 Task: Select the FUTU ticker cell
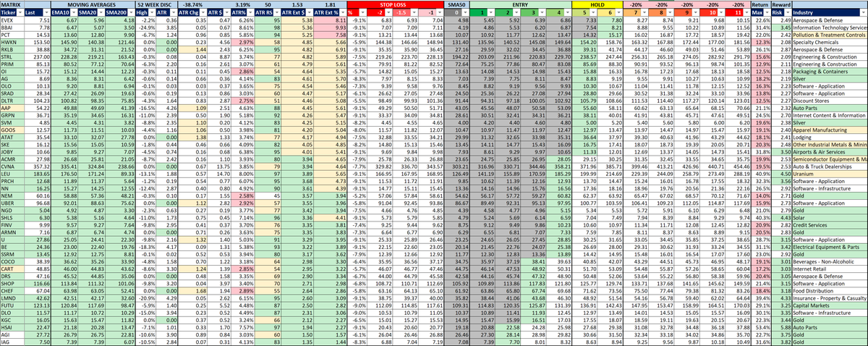[x=12, y=305]
